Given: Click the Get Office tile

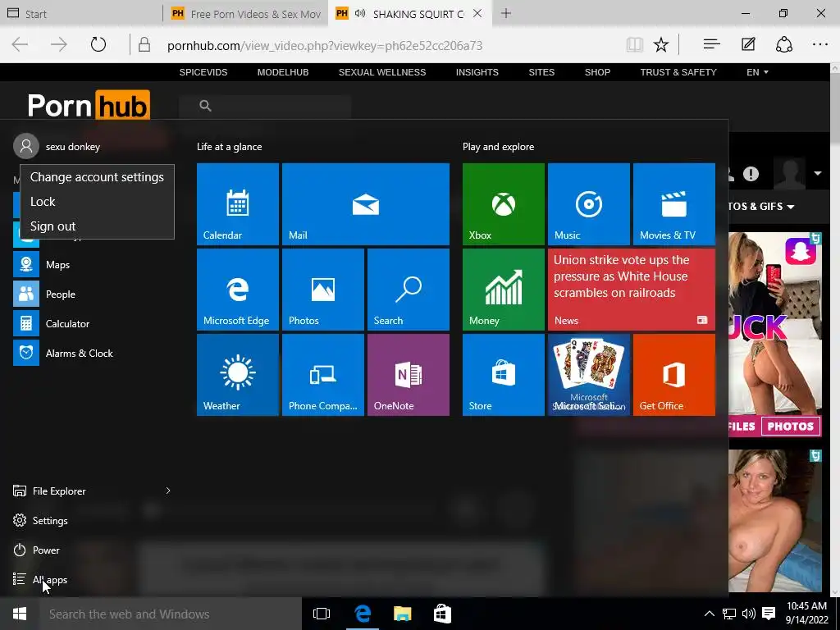Looking at the screenshot, I should coord(674,374).
